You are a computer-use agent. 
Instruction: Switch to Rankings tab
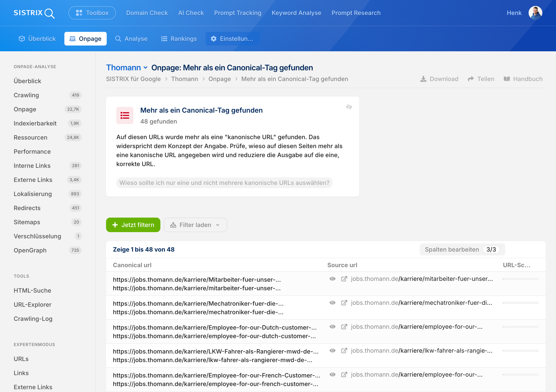coord(179,39)
